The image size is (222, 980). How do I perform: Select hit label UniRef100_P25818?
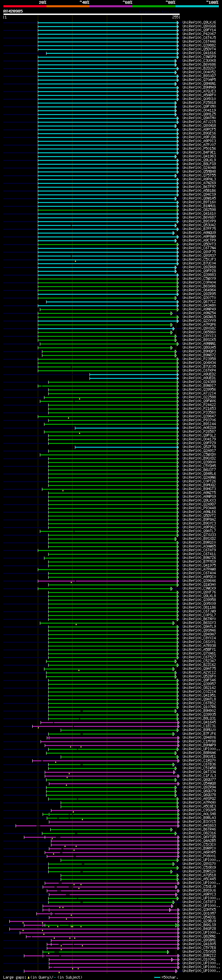click(x=199, y=103)
